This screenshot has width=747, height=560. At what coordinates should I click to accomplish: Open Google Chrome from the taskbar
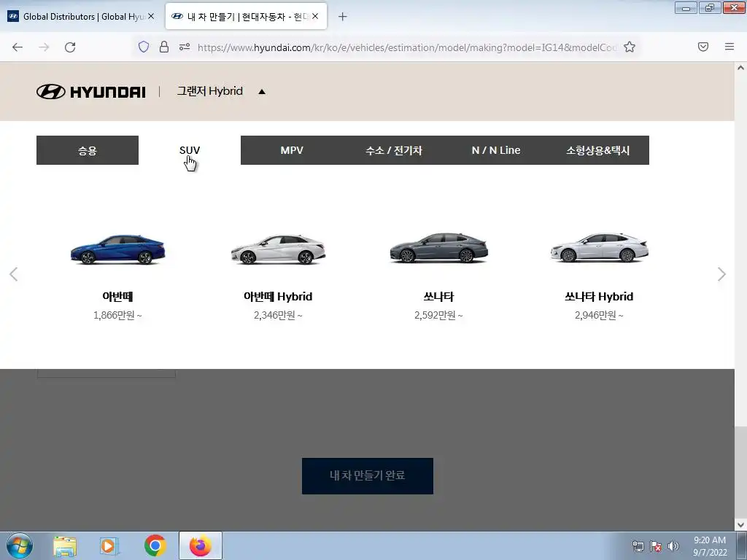click(155, 545)
